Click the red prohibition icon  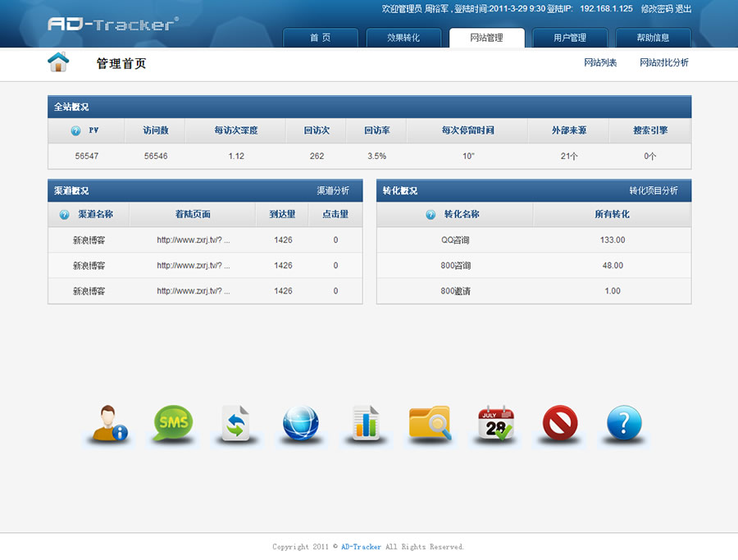560,422
